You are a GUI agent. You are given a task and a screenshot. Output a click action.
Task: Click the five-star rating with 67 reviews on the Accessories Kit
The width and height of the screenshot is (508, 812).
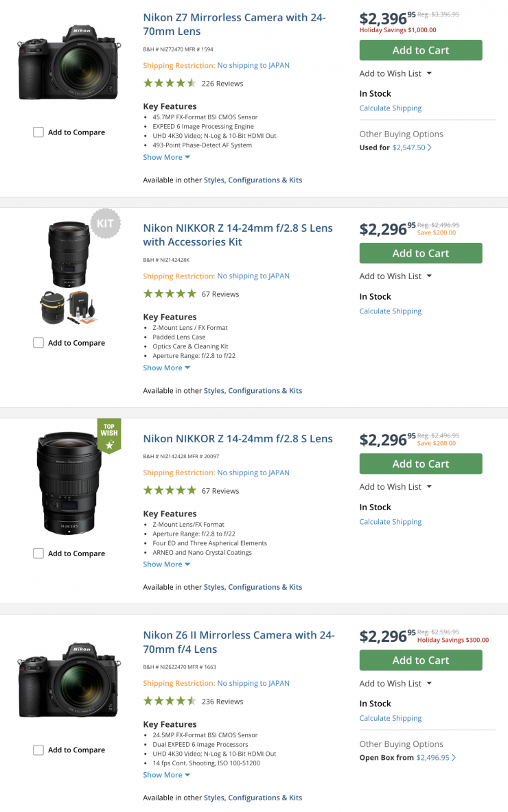pyautogui.click(x=170, y=294)
